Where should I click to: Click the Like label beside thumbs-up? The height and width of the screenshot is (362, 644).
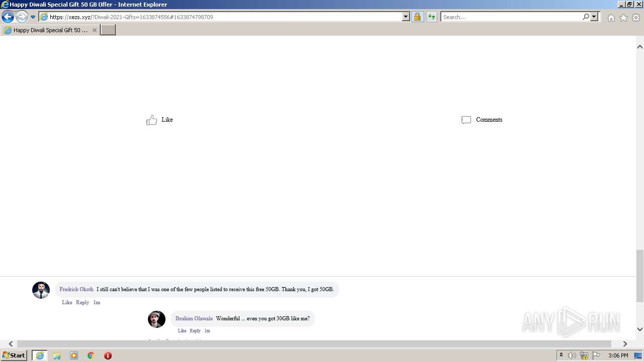click(x=167, y=120)
